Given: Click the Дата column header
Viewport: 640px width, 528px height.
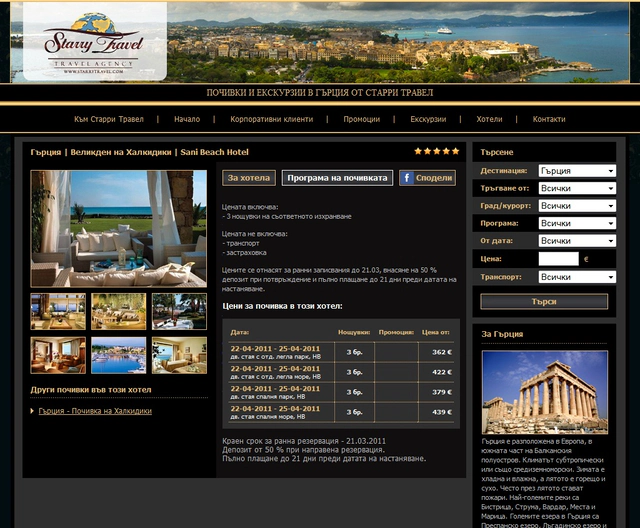Looking at the screenshot, I should pos(240,332).
